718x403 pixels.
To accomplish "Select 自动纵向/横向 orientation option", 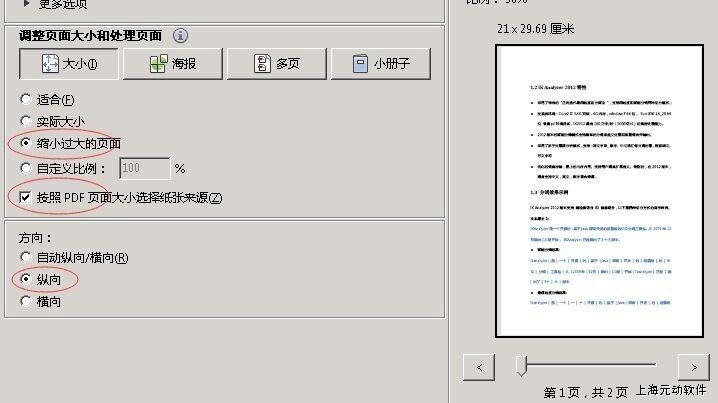I will tap(26, 258).
